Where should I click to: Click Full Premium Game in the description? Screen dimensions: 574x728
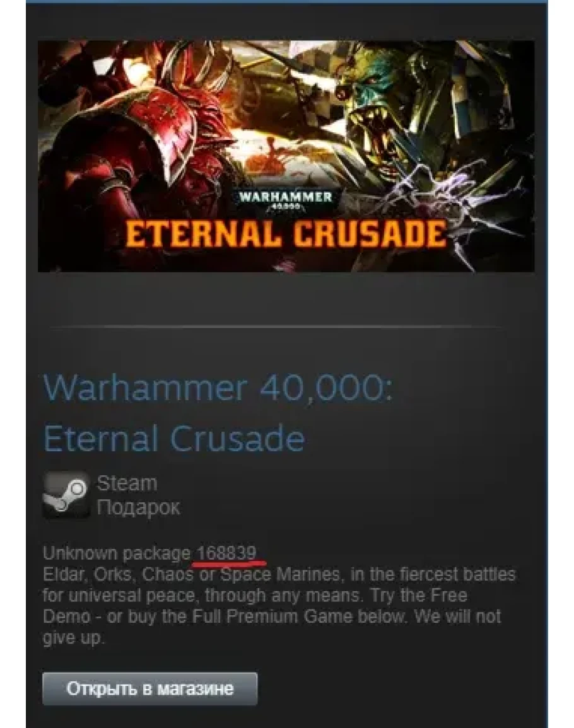click(x=272, y=616)
